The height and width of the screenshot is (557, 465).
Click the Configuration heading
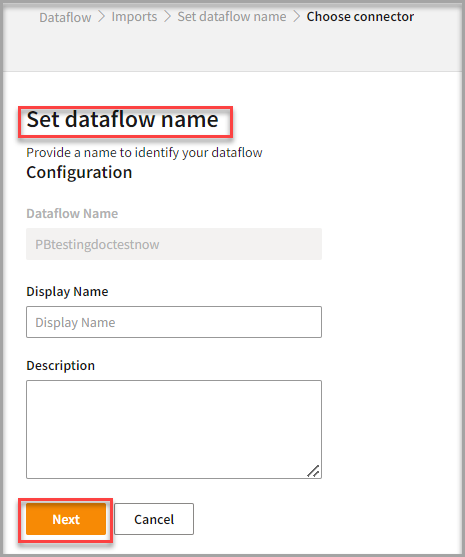tap(79, 173)
